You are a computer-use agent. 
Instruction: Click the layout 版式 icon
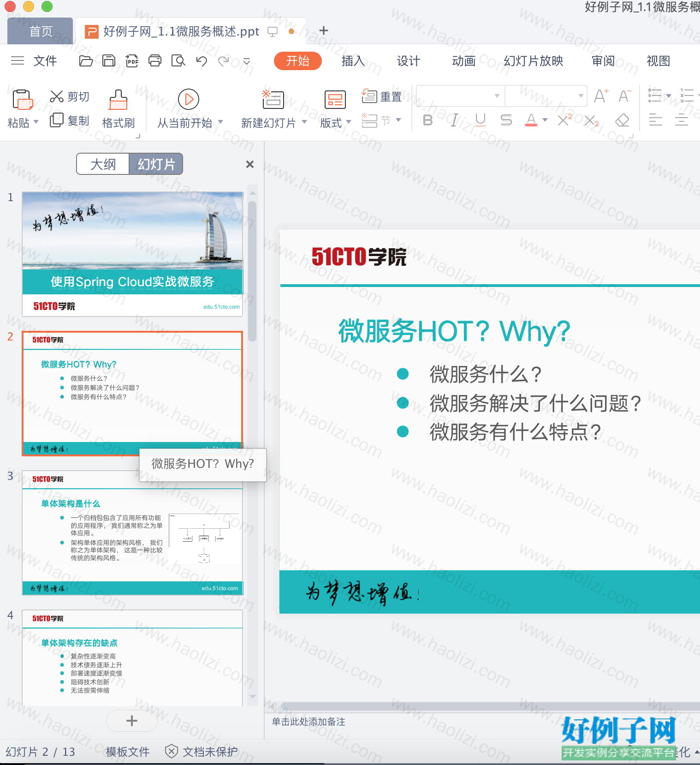click(x=335, y=99)
